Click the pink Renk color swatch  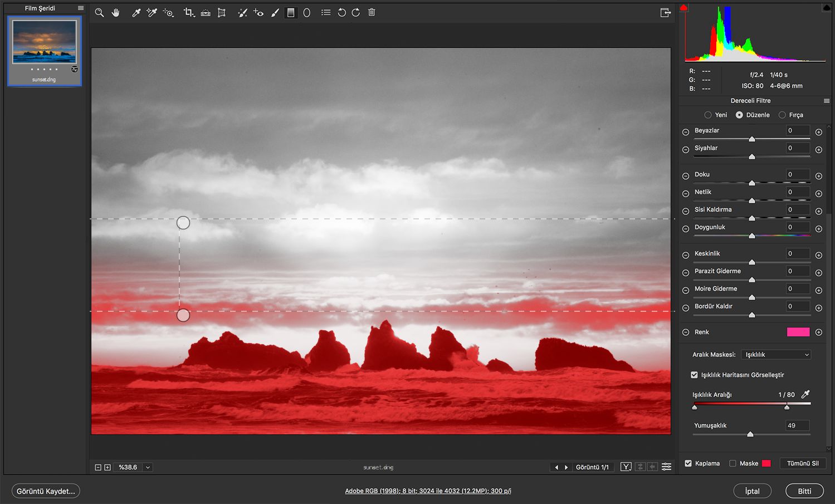(x=798, y=332)
